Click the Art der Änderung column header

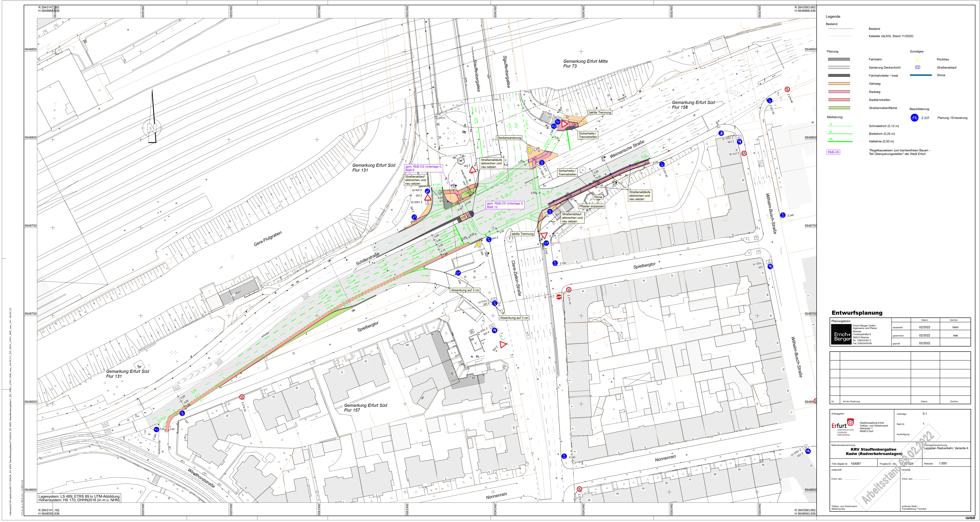pos(851,401)
